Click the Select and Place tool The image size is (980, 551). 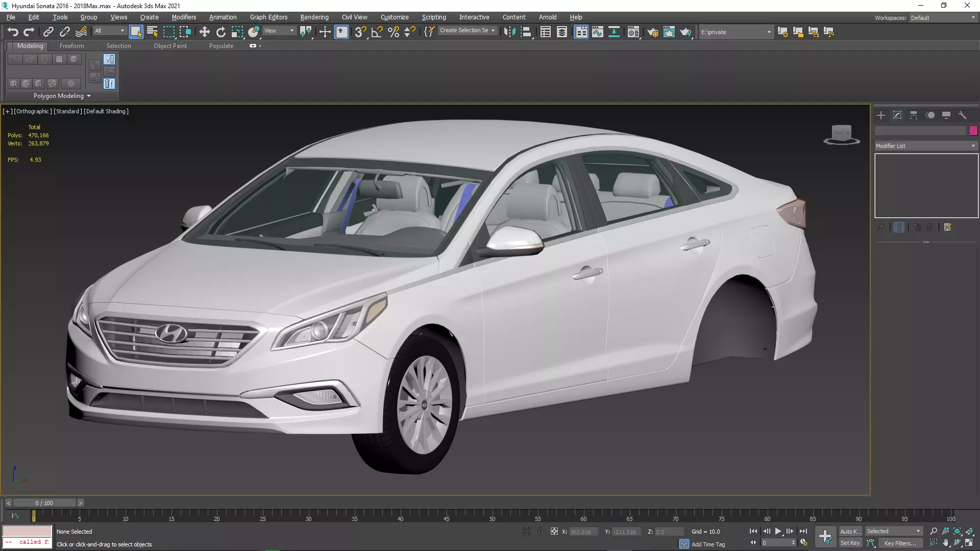pyautogui.click(x=253, y=32)
